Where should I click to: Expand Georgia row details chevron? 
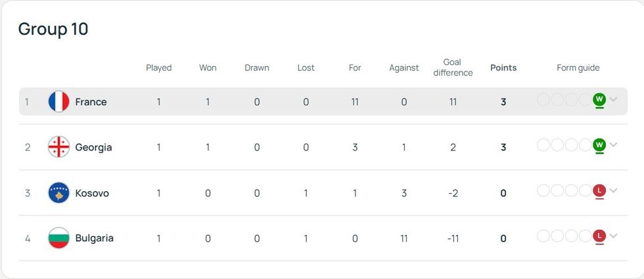click(614, 145)
